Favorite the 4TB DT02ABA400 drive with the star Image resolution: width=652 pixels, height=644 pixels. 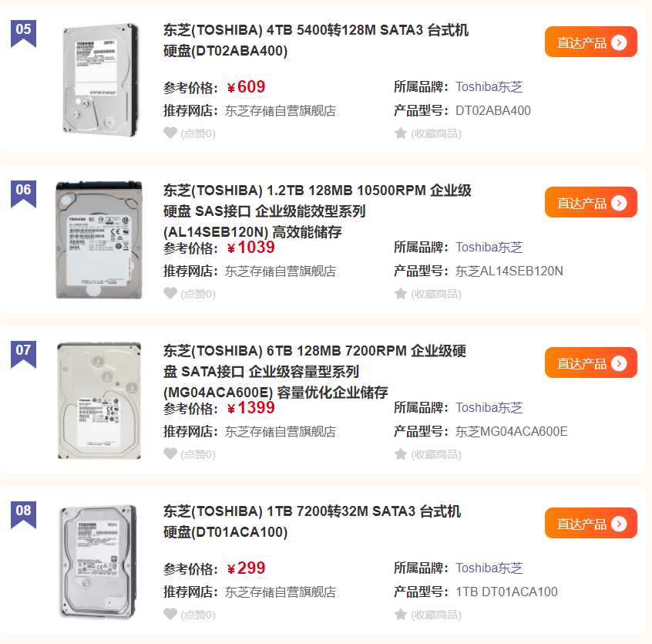pyautogui.click(x=401, y=133)
